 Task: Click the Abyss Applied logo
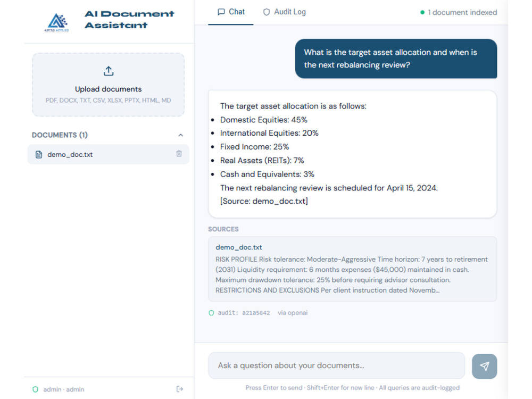pos(57,22)
